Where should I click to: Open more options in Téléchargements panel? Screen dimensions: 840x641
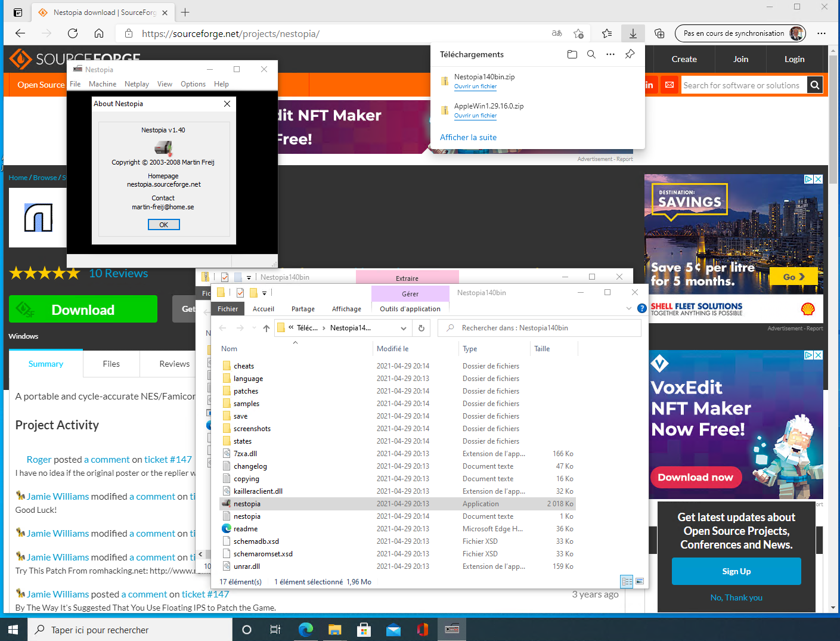click(x=610, y=54)
